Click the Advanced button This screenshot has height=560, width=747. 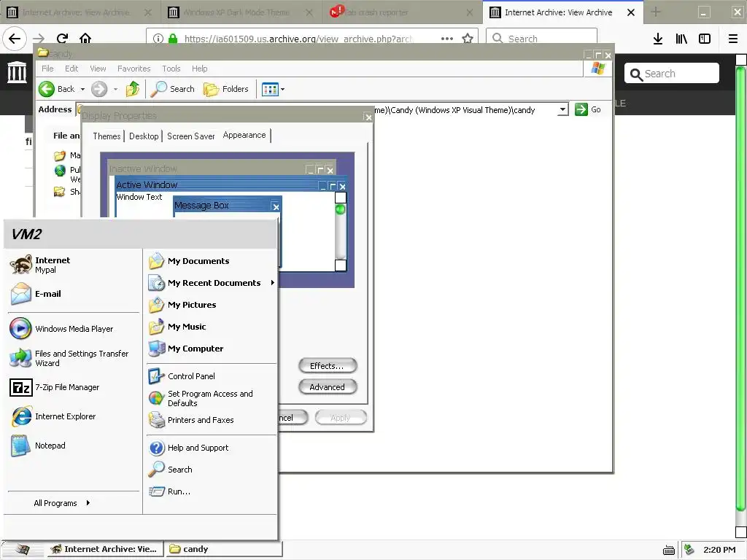(x=328, y=387)
